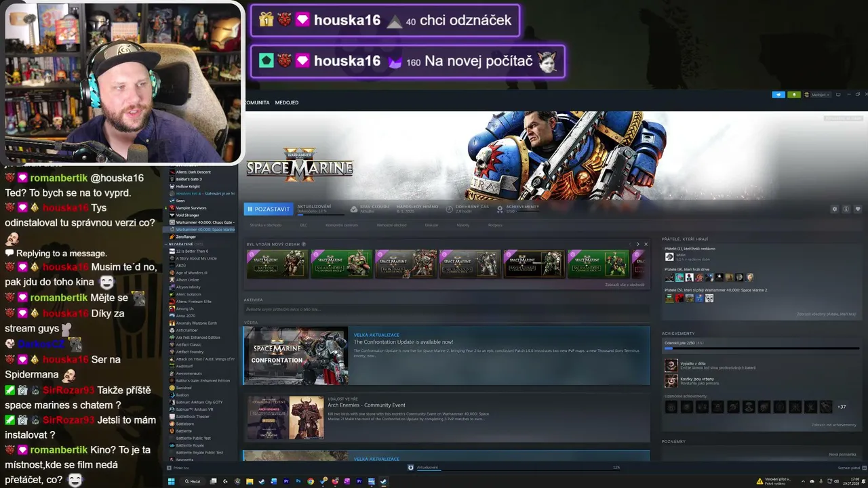
Task: Select Void Stranger in the library list
Action: tap(188, 215)
